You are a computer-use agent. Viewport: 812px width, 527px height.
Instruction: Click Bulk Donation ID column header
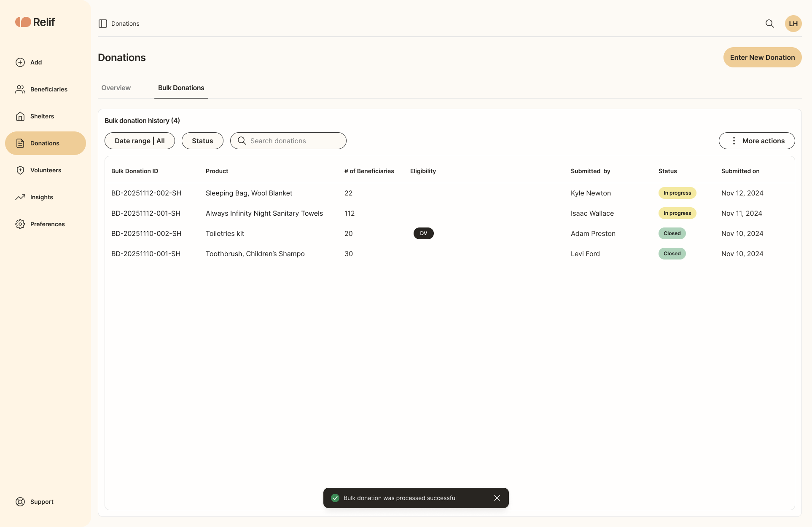(135, 171)
